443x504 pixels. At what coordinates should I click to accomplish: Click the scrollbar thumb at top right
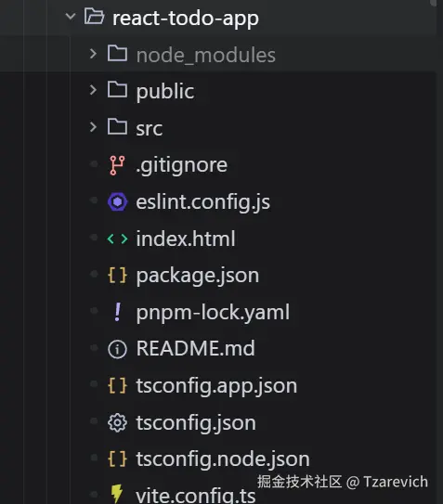433,3
